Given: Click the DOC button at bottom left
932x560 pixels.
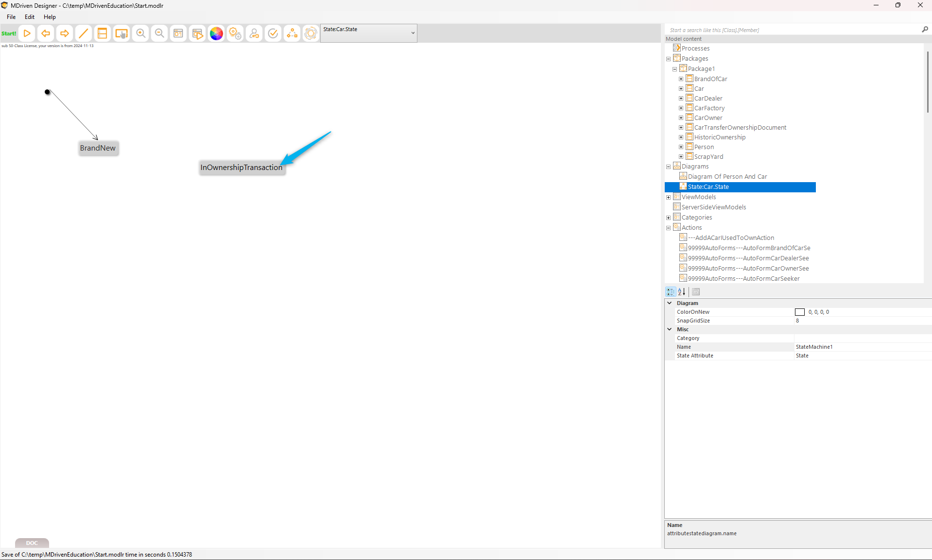Looking at the screenshot, I should [x=32, y=543].
